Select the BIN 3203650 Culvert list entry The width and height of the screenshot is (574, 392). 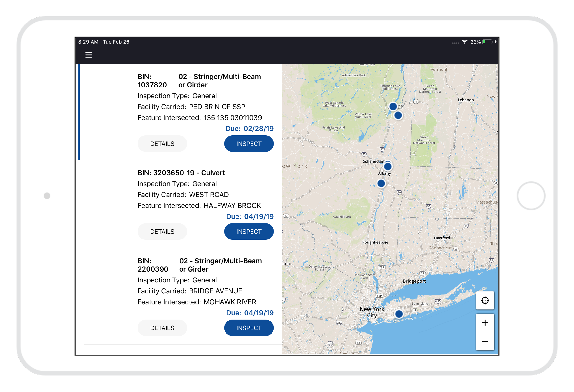tap(181, 173)
